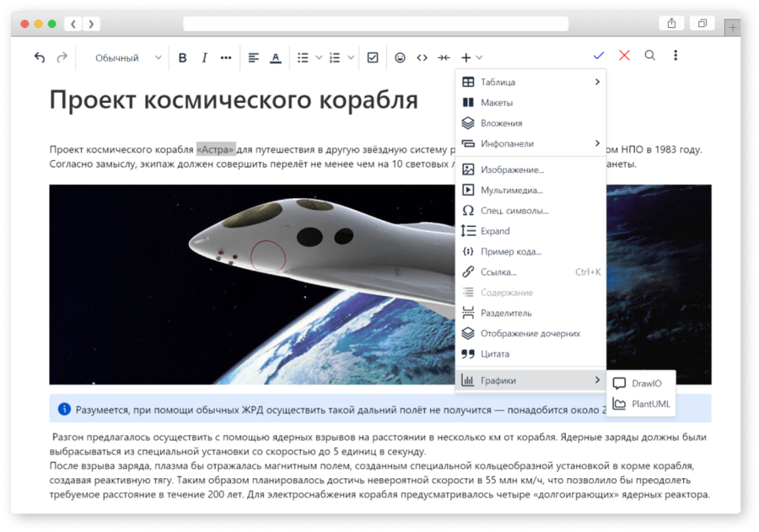Choose Инфопанели menu entry
759x532 pixels.
click(531, 143)
